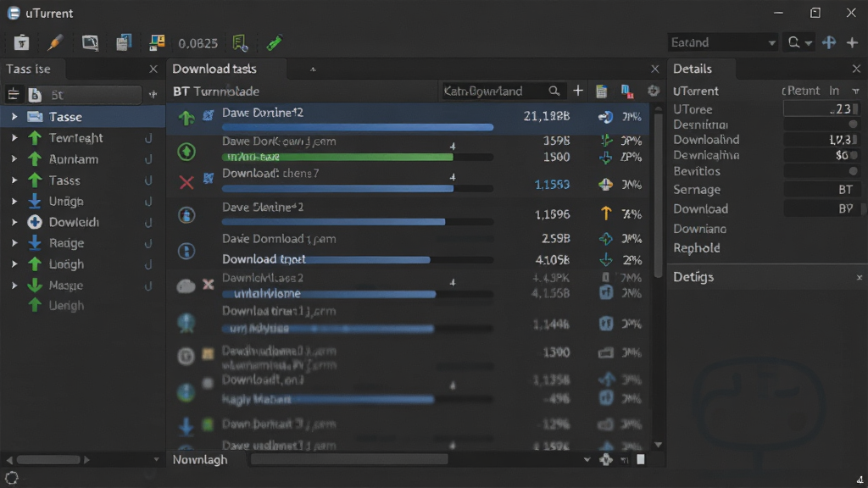Open the Eatand dropdown box
The height and width of the screenshot is (488, 868).
click(722, 42)
